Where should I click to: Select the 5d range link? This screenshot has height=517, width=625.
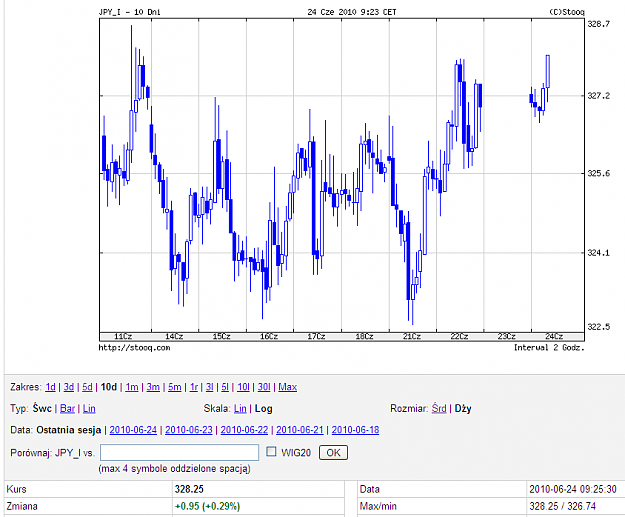[87, 387]
